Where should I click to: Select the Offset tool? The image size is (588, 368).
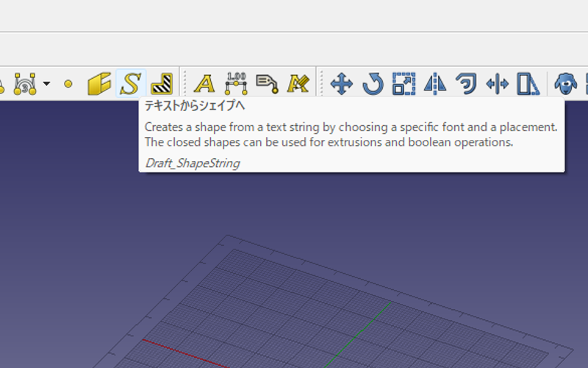tap(466, 84)
